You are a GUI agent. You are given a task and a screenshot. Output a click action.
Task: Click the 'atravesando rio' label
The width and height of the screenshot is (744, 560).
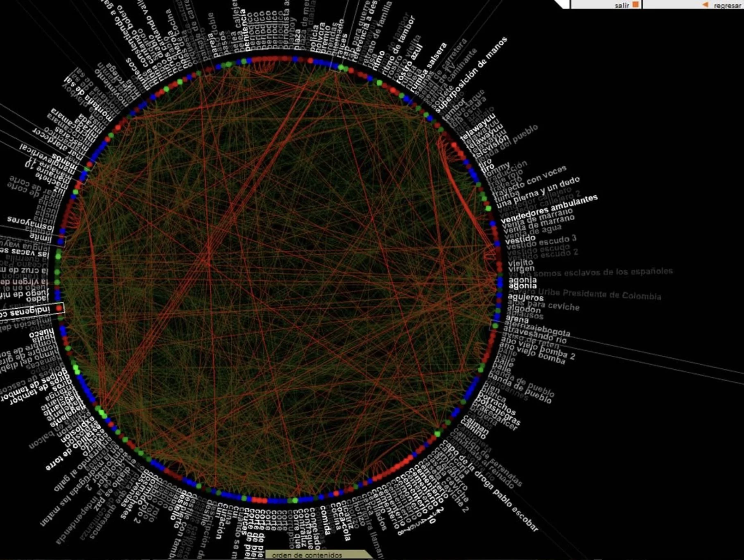(535, 335)
